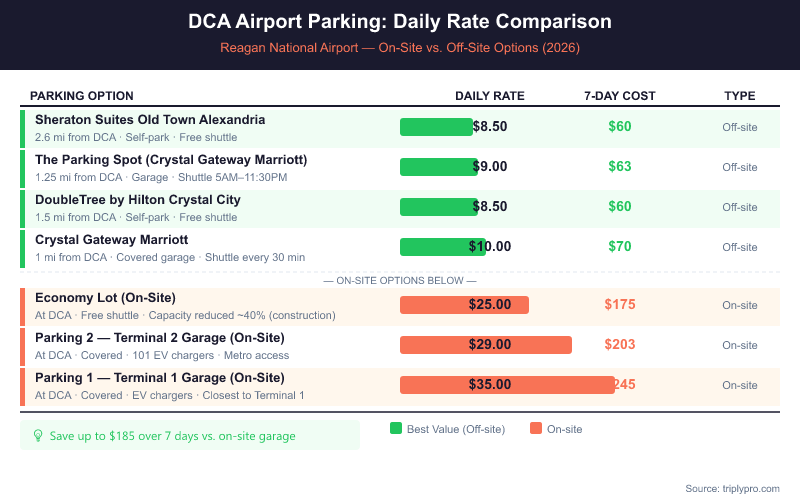This screenshot has height=500, width=800.
Task: Click the green Best Value legend swatch
Action: (396, 429)
